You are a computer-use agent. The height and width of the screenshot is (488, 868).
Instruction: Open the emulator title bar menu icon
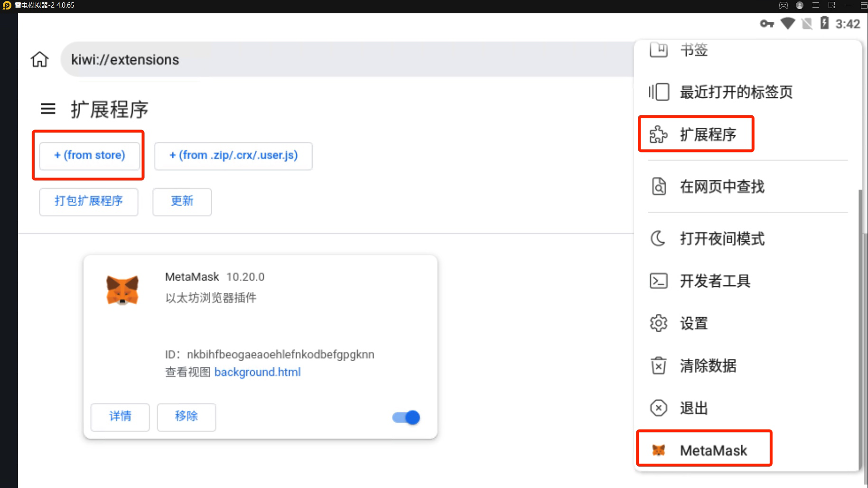point(816,5)
